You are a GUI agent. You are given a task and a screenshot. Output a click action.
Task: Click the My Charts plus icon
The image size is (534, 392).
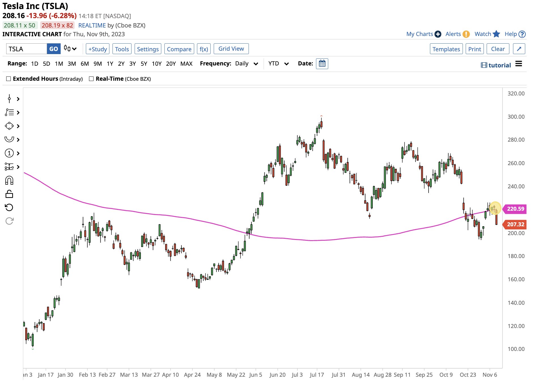click(438, 34)
